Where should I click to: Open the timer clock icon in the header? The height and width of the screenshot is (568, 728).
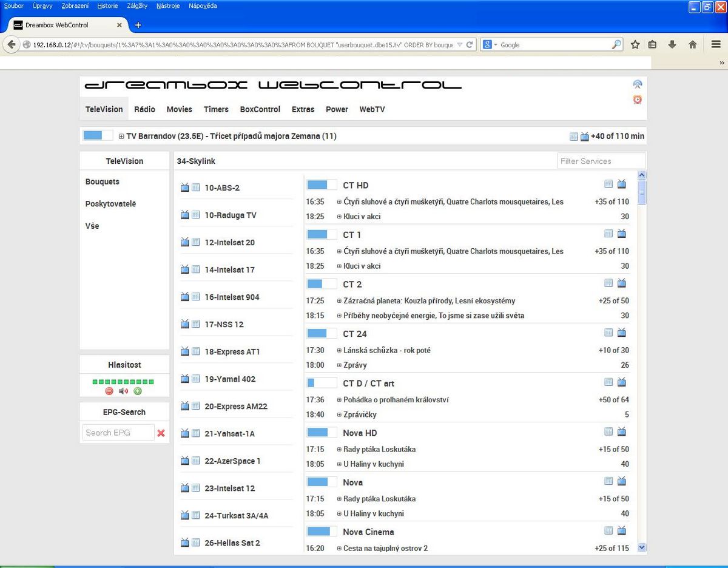coord(637,100)
